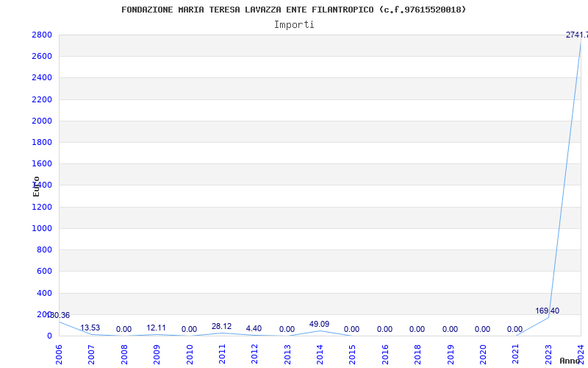Click the 13.53 data label for 2007
This screenshot has width=588, height=368.
pos(90,328)
